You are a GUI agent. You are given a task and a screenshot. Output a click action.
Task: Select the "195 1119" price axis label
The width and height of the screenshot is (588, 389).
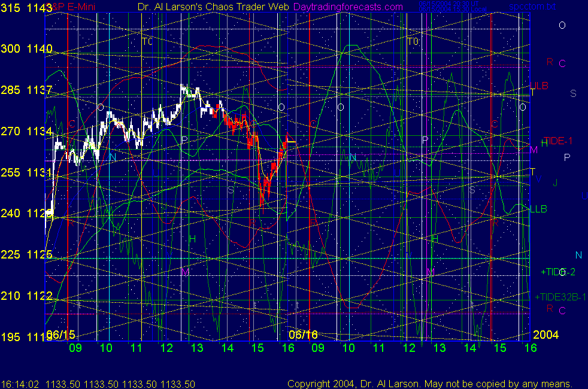coord(26,337)
